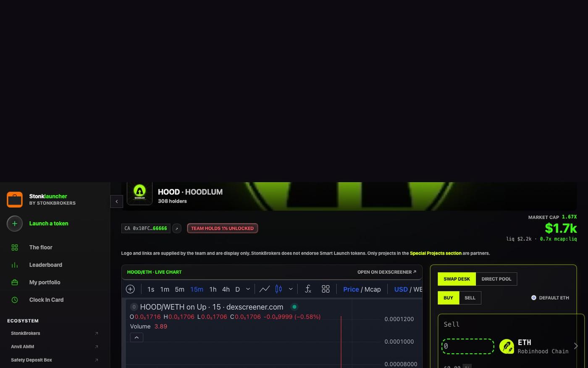Focus the sell amount input field
Screen dimensions: 588x368
(x=468, y=346)
